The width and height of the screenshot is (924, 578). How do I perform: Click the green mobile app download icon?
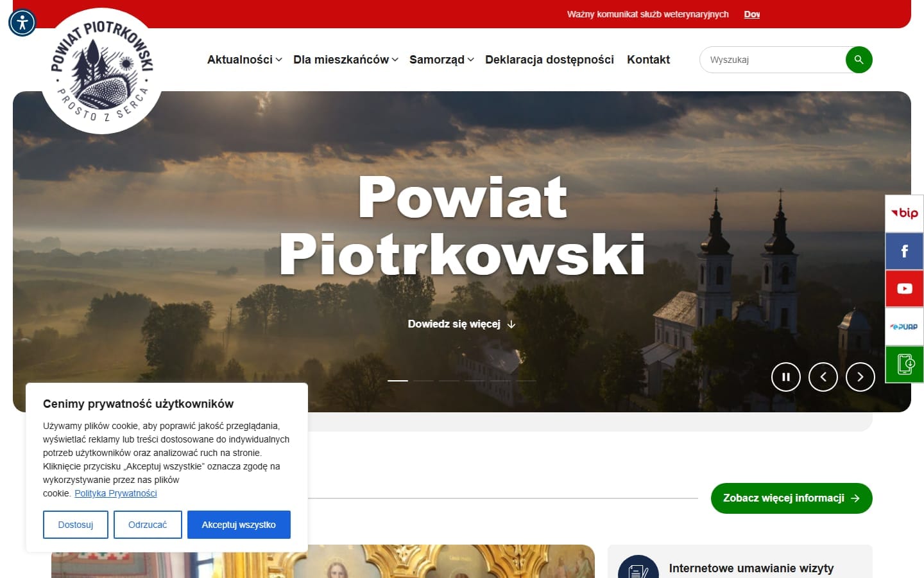[x=904, y=364]
